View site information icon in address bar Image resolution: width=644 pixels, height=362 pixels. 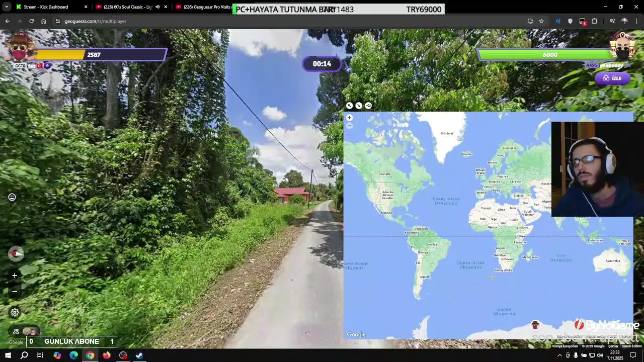pyautogui.click(x=58, y=21)
